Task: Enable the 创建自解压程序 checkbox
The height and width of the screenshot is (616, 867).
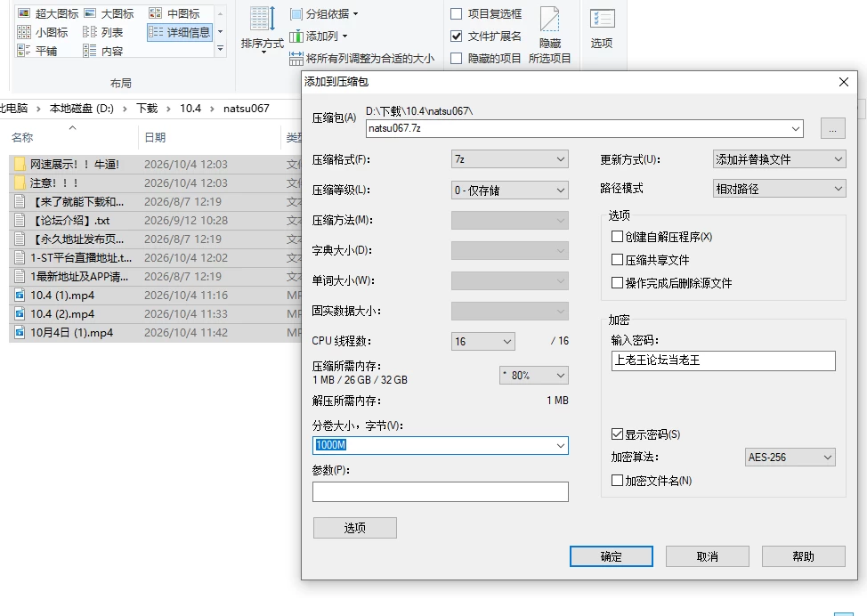Action: tap(617, 237)
